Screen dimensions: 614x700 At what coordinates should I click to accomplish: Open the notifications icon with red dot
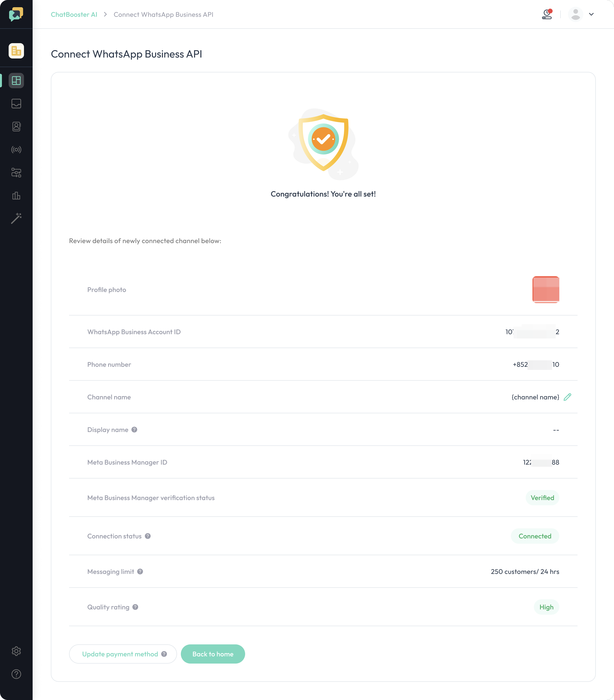tap(547, 14)
